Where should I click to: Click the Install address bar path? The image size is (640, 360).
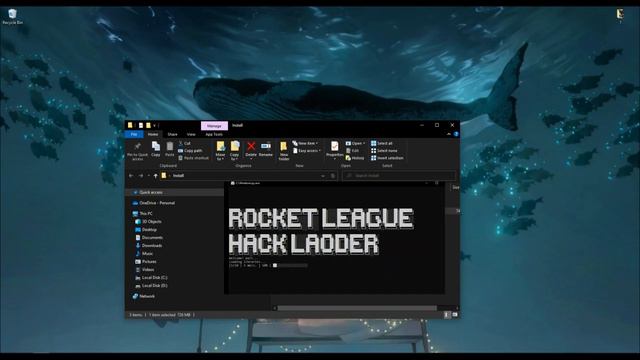(x=178, y=176)
